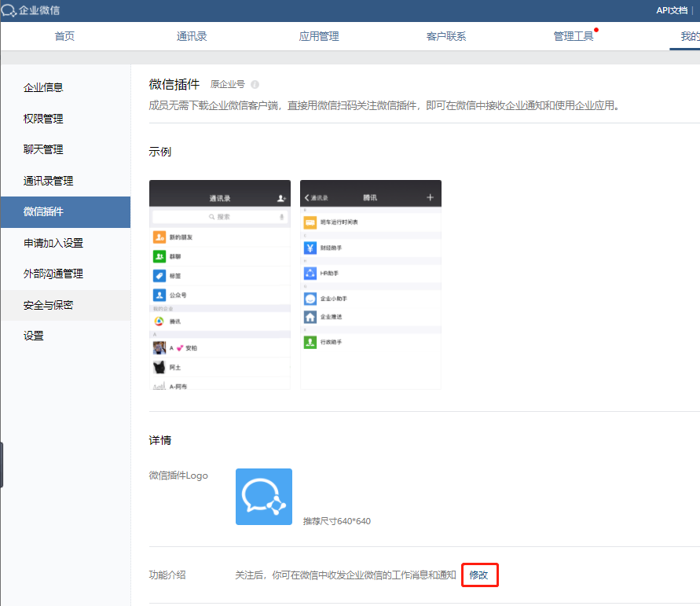The image size is (700, 606).
Task: Go to the 首页 tab
Action: (64, 36)
